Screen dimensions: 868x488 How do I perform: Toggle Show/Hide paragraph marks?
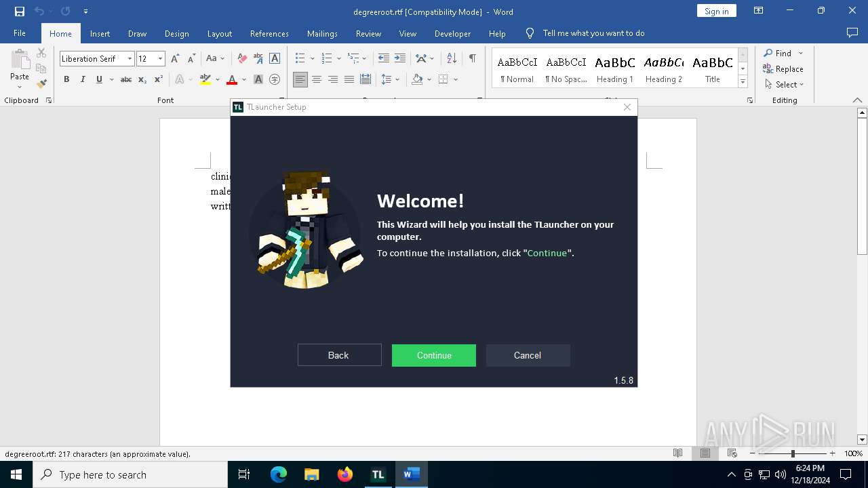click(x=472, y=58)
